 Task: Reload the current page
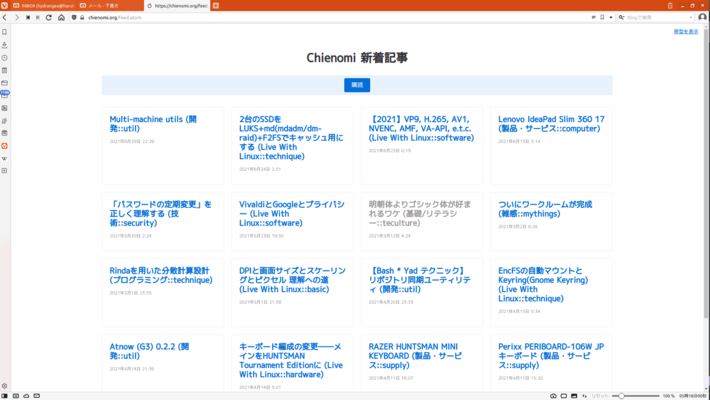49,18
